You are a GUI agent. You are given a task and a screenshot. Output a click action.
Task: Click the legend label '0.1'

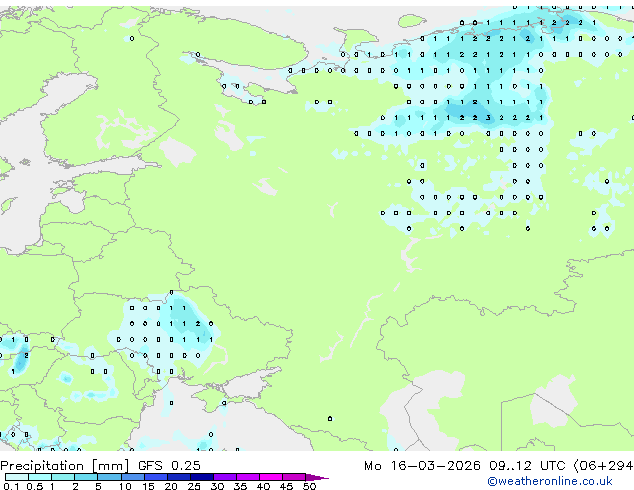(11, 486)
